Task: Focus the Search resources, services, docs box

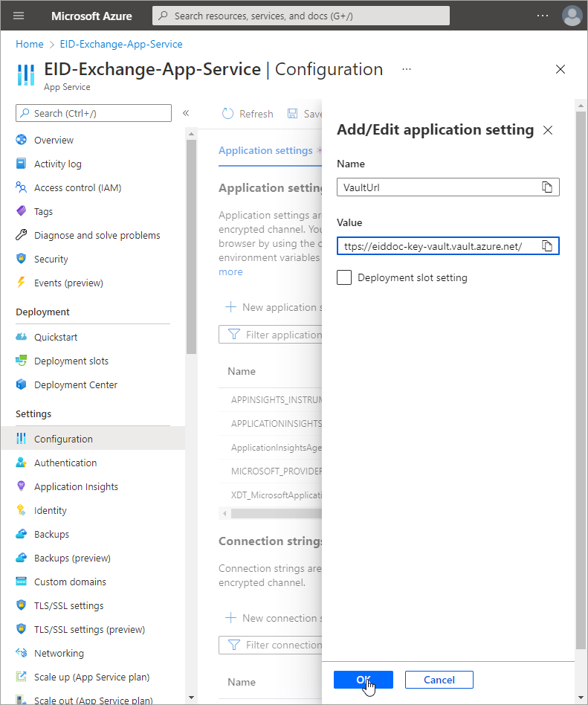Action: [301, 16]
